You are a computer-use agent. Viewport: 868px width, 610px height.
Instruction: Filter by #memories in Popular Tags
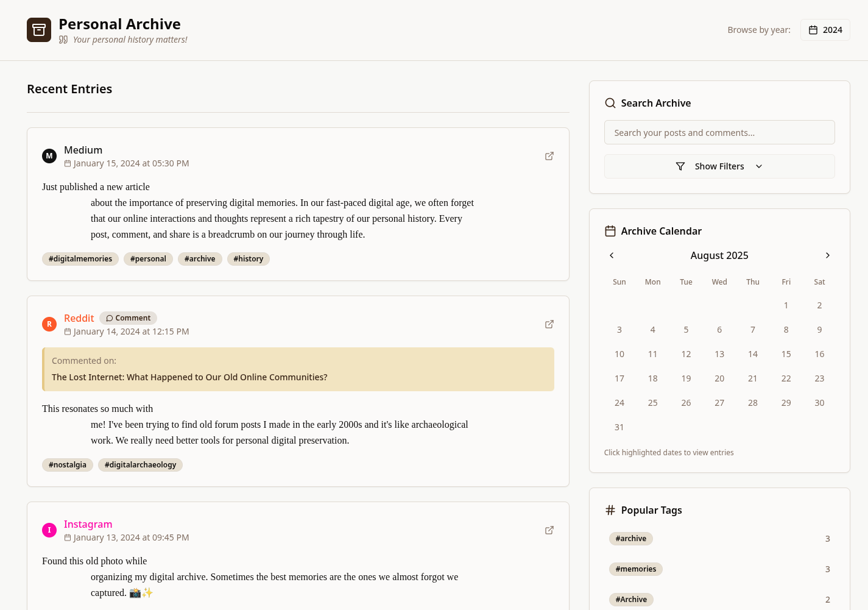tap(635, 569)
